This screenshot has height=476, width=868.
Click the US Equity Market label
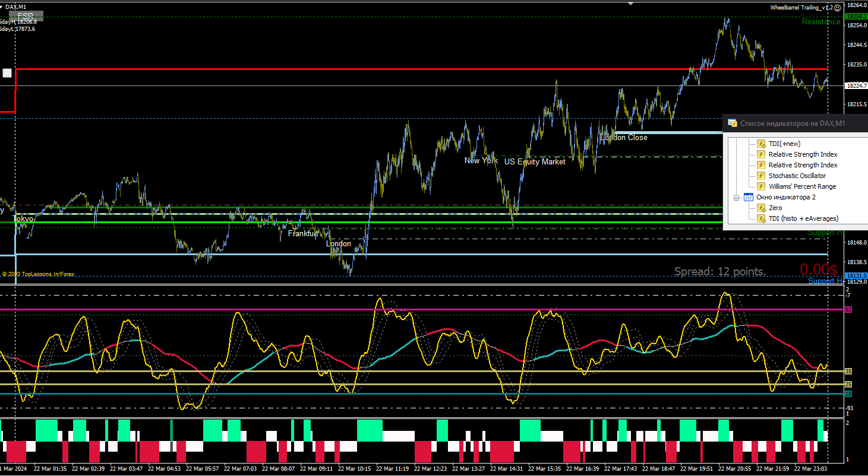(535, 161)
